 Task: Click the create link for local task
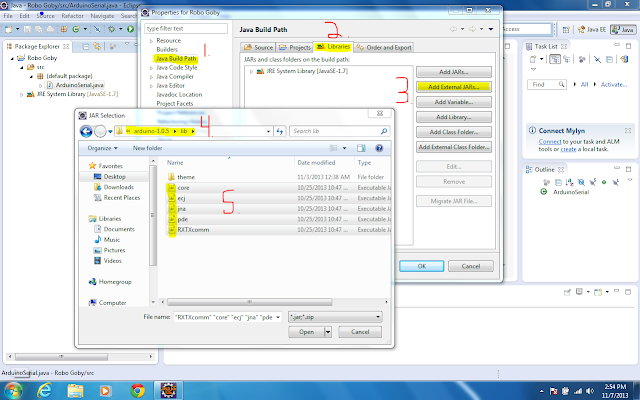(568, 149)
